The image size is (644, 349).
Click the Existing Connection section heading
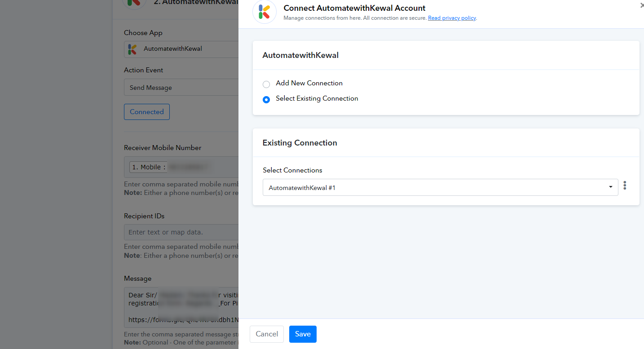pos(300,143)
